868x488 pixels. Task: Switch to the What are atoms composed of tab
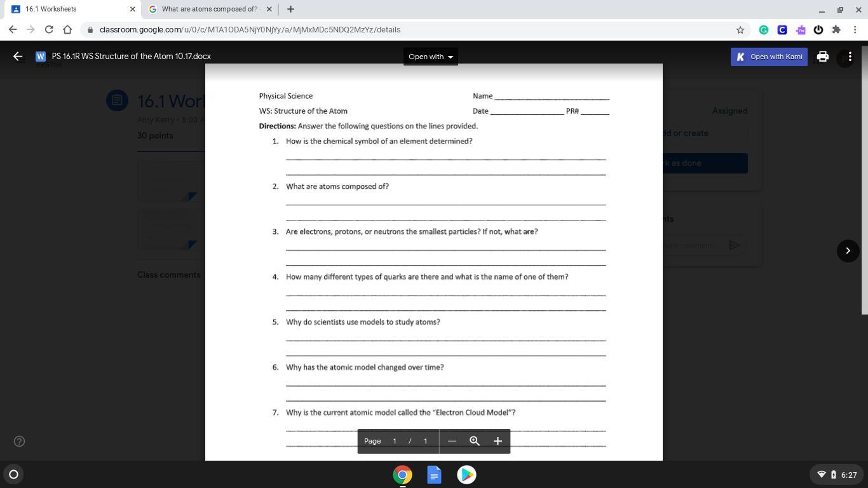(210, 9)
